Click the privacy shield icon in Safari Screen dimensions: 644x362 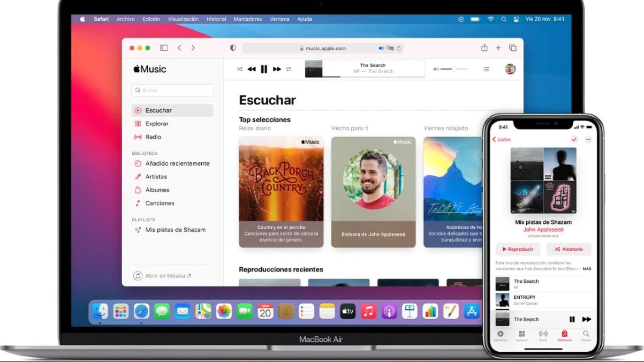coord(233,48)
